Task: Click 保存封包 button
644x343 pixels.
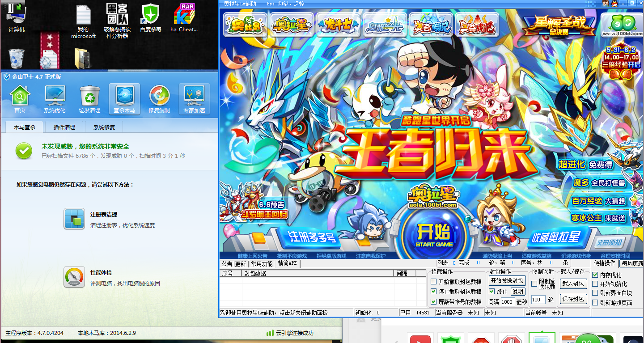Action: coord(573,299)
